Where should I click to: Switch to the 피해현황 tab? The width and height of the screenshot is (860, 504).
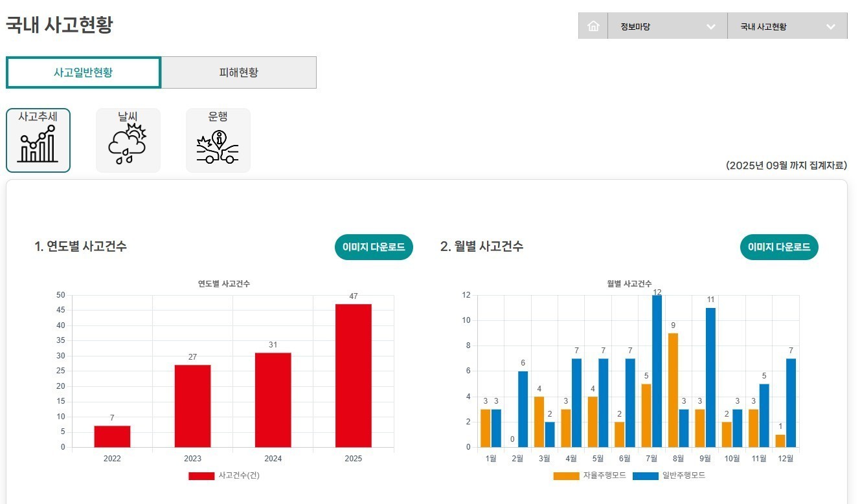click(238, 72)
